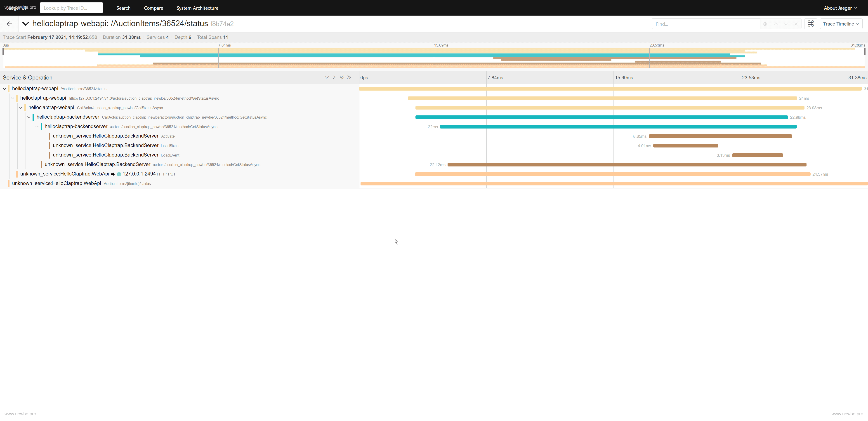Expand all spans double-right chevron
868x421 pixels.
[x=349, y=77]
